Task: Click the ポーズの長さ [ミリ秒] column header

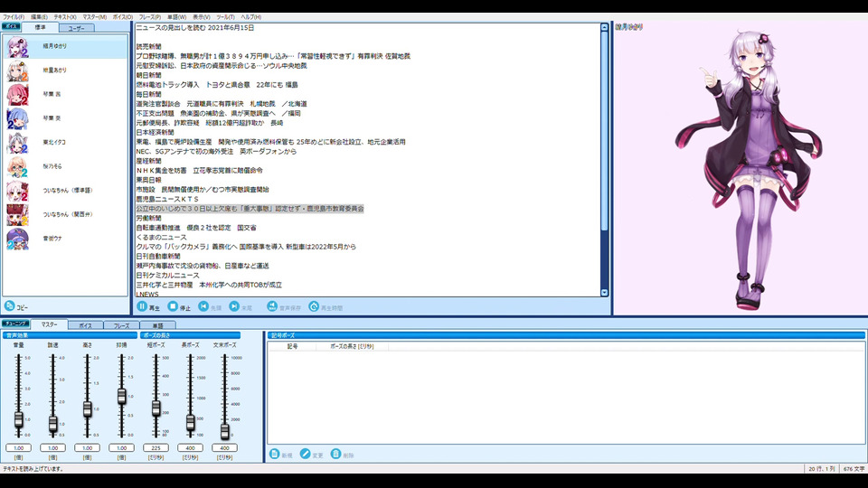Action: [352, 346]
